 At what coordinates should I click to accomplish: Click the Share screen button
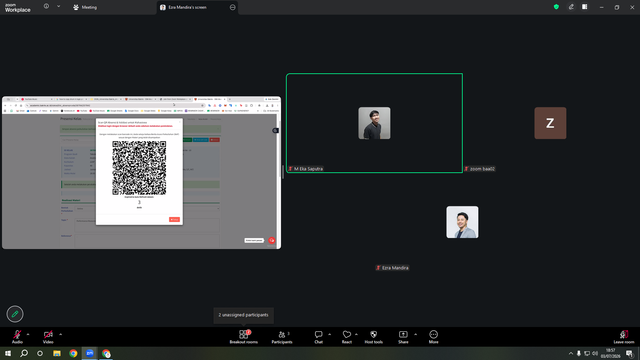[403, 337]
